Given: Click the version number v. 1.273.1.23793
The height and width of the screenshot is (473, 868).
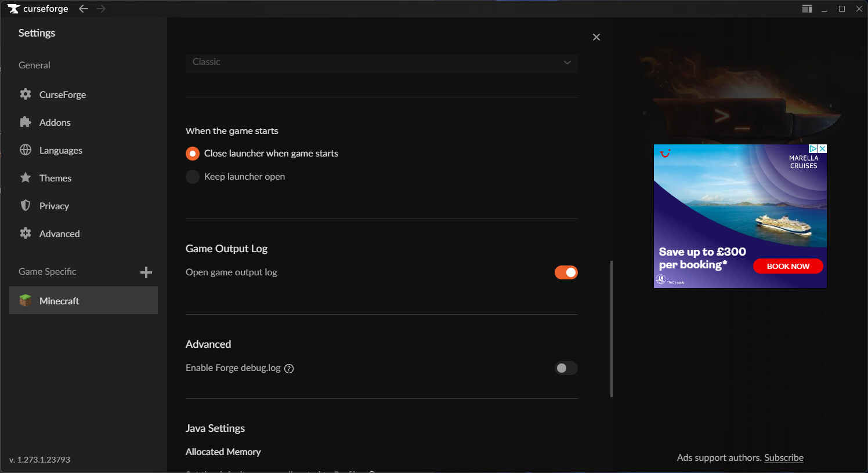Looking at the screenshot, I should 39,460.
